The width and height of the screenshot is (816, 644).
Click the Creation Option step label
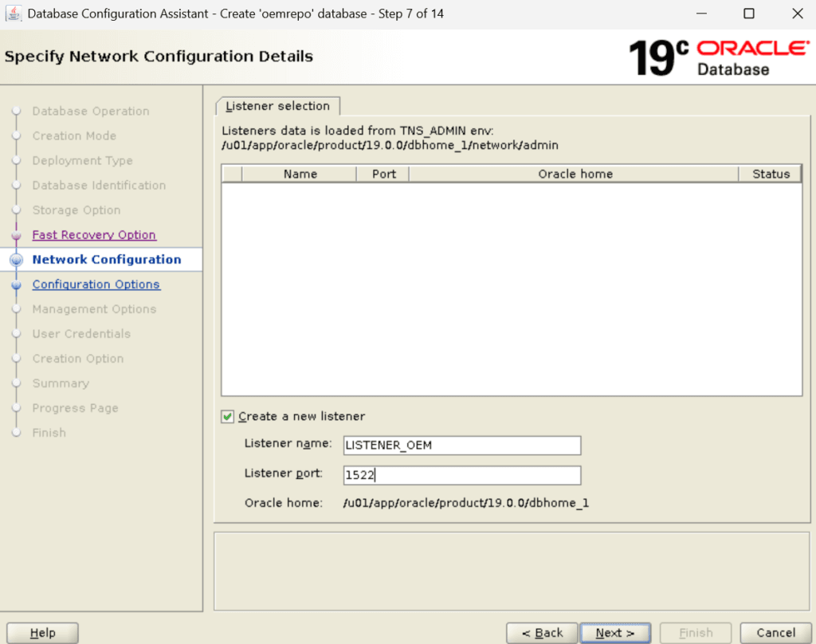tap(78, 359)
